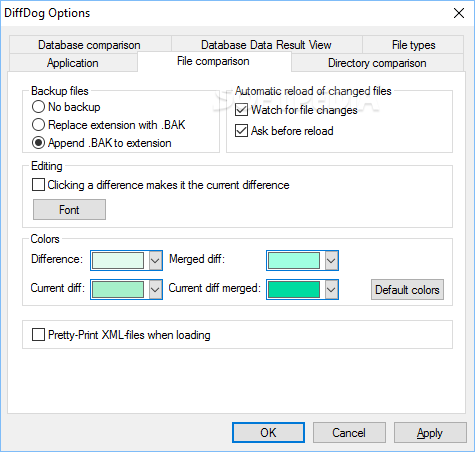Click the Current diff color swatch
475x452 pixels.
(x=118, y=289)
